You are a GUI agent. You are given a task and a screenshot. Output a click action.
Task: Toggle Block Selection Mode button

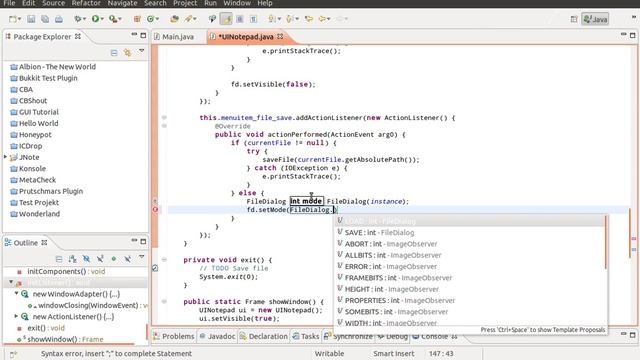pos(240,19)
